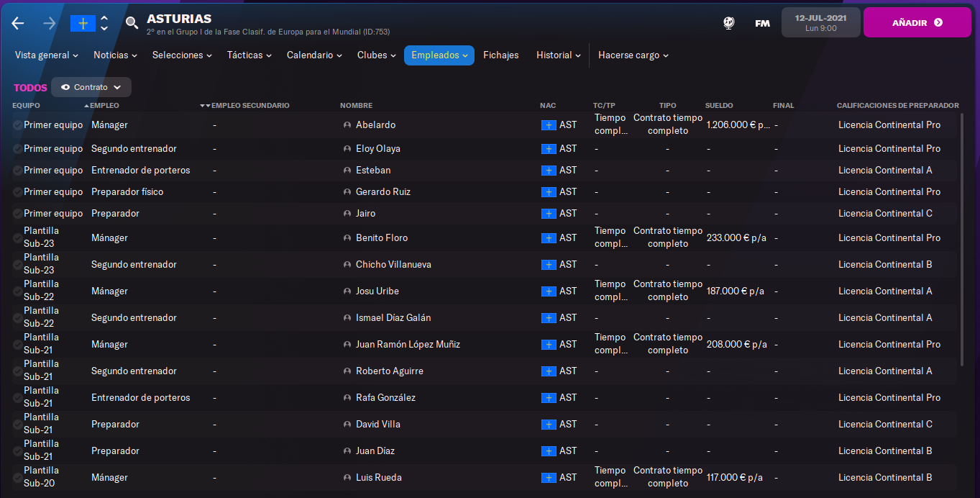
Task: Click the AST flag in Abelardo's row
Action: [x=549, y=125]
